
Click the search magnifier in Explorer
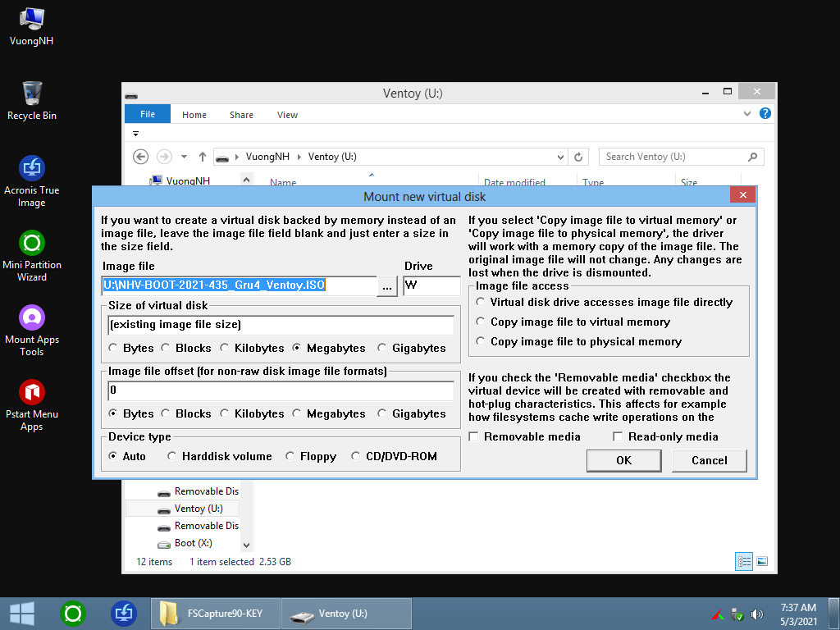[x=753, y=157]
